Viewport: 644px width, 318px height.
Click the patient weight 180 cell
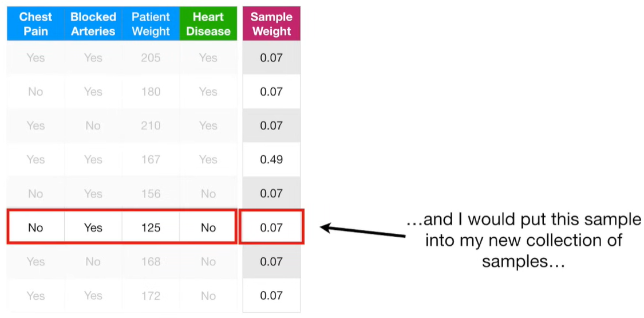point(151,92)
